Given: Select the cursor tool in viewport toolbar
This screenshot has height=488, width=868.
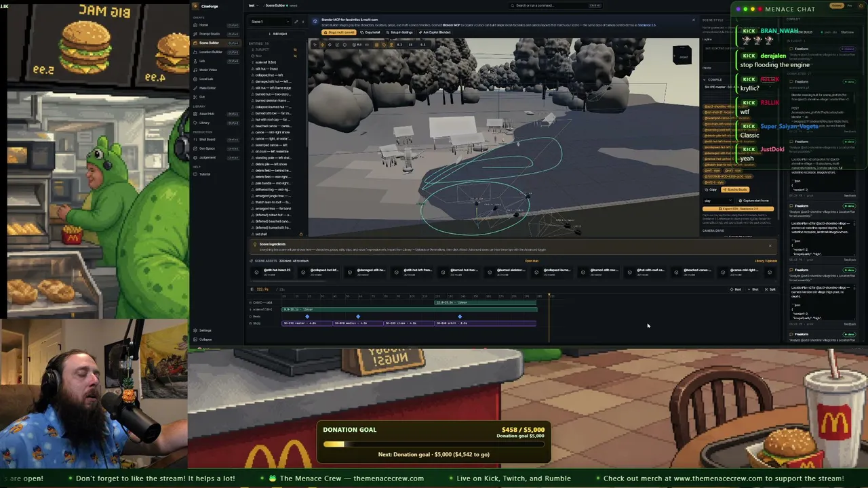Looking at the screenshot, I should (315, 45).
